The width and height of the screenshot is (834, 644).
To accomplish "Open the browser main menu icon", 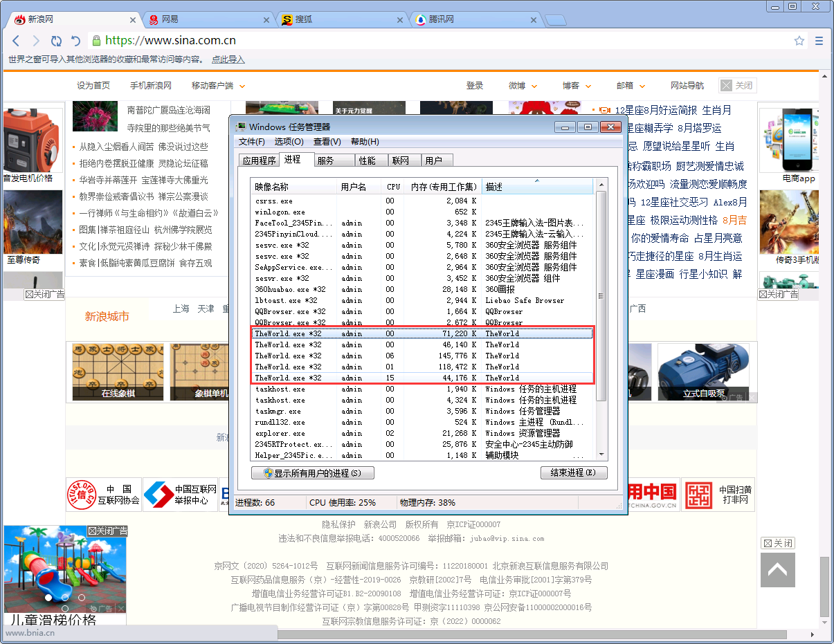I will [819, 41].
